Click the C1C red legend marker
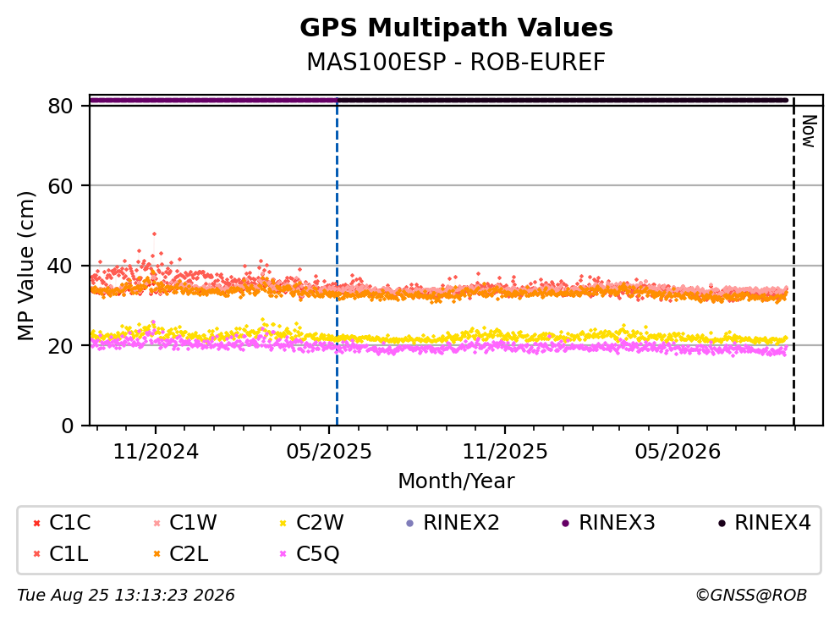Screen dimensions: 840x621 36,524
